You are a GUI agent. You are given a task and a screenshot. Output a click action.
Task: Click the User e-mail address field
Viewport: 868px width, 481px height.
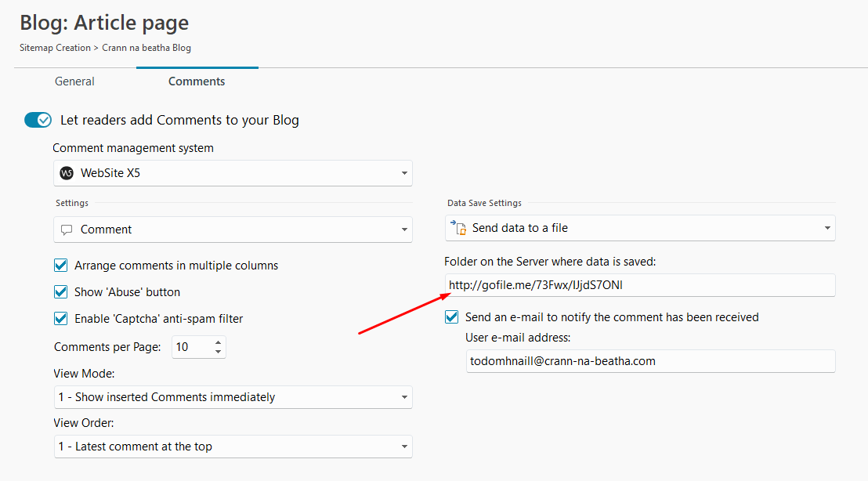[x=650, y=361]
